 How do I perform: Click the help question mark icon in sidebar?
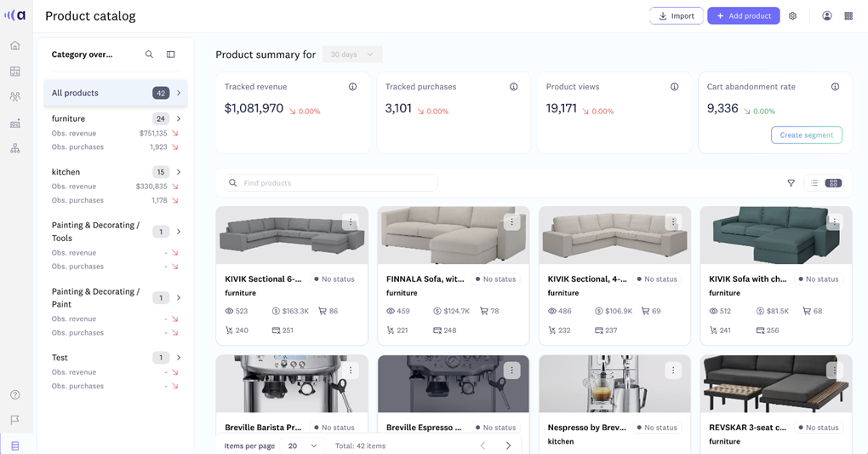pyautogui.click(x=14, y=394)
